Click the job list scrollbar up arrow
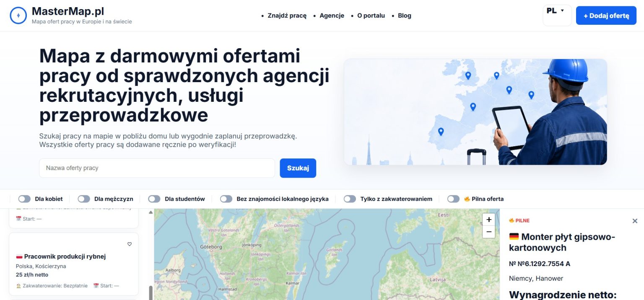The image size is (644, 300). point(151,212)
